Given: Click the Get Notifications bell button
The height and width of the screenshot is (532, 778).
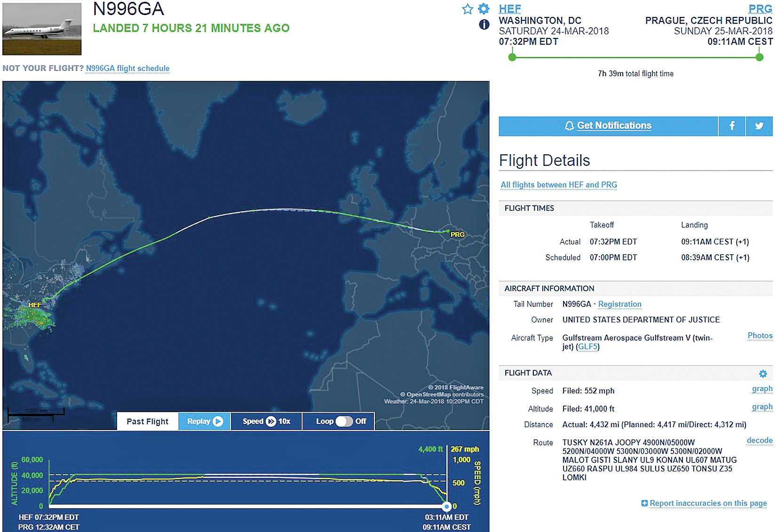Looking at the screenshot, I should [608, 126].
